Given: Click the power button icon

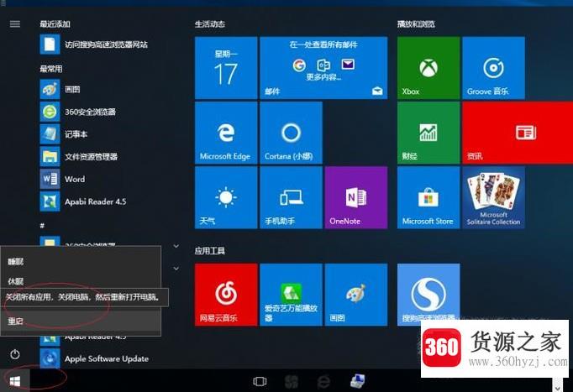Looking at the screenshot, I should 15,354.
